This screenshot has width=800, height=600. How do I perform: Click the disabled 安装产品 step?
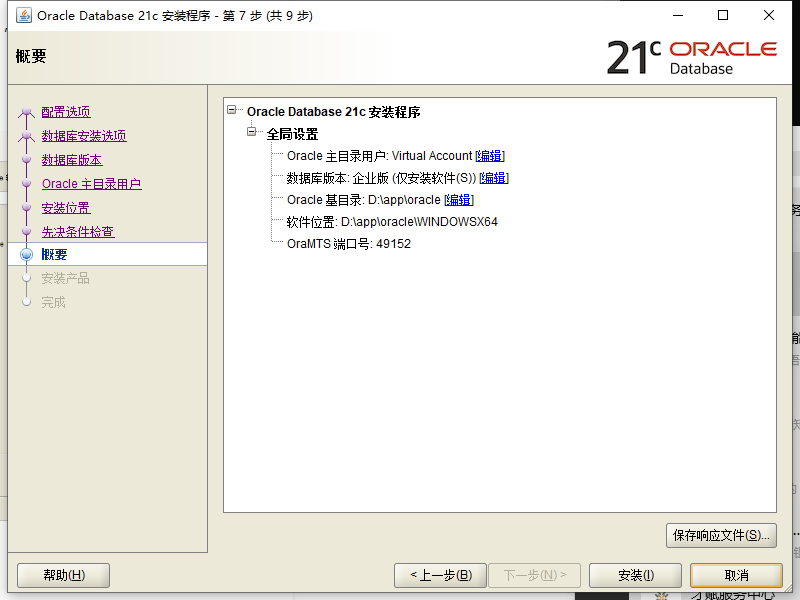pyautogui.click(x=65, y=278)
